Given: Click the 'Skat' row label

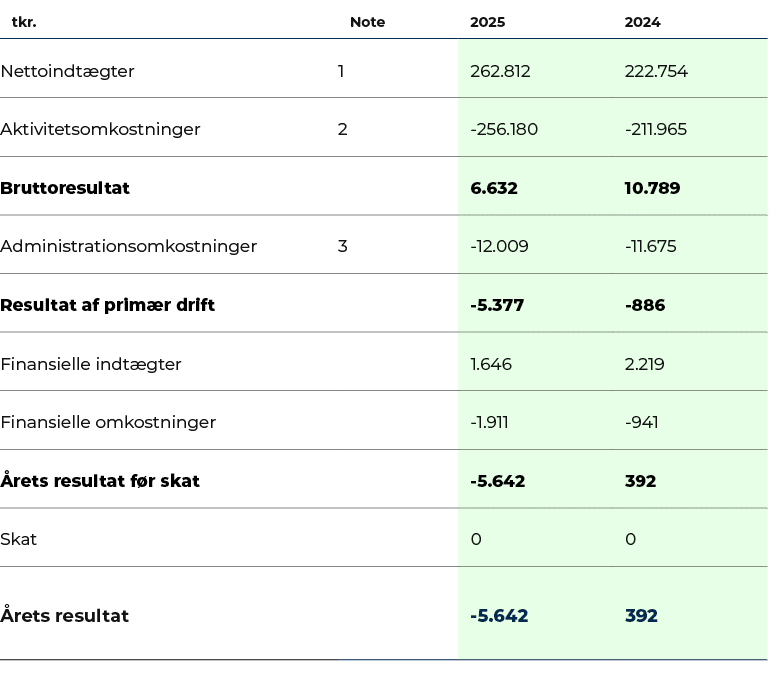Looking at the screenshot, I should coord(18,539).
